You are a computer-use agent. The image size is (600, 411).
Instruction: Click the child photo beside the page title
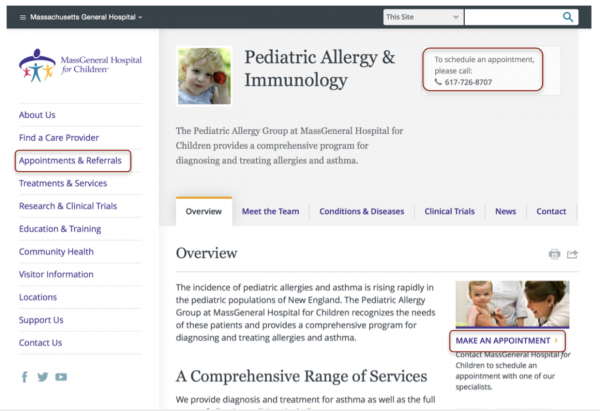click(x=204, y=76)
